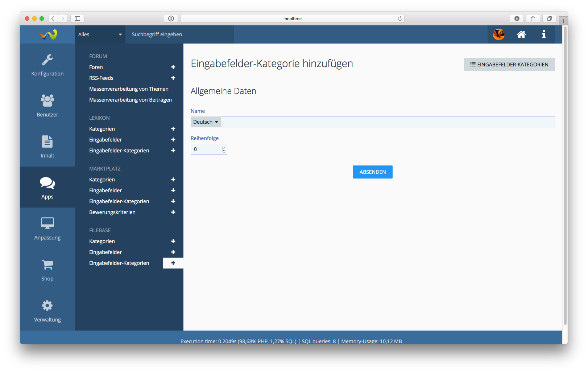Open the Deutsch language dropdown
The image size is (588, 373).
click(206, 122)
